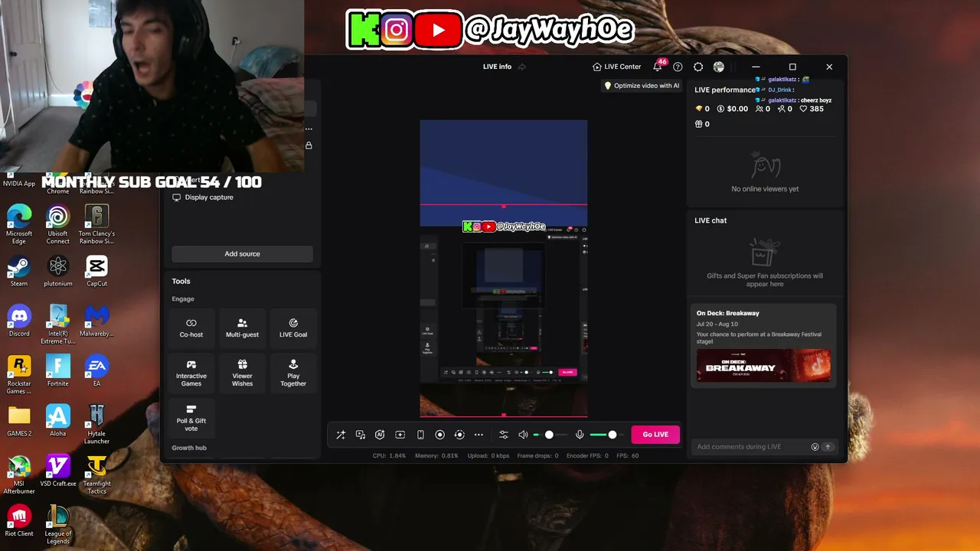Open the Microsoft Edge desktop shortcut
980x551 pixels.
(19, 224)
